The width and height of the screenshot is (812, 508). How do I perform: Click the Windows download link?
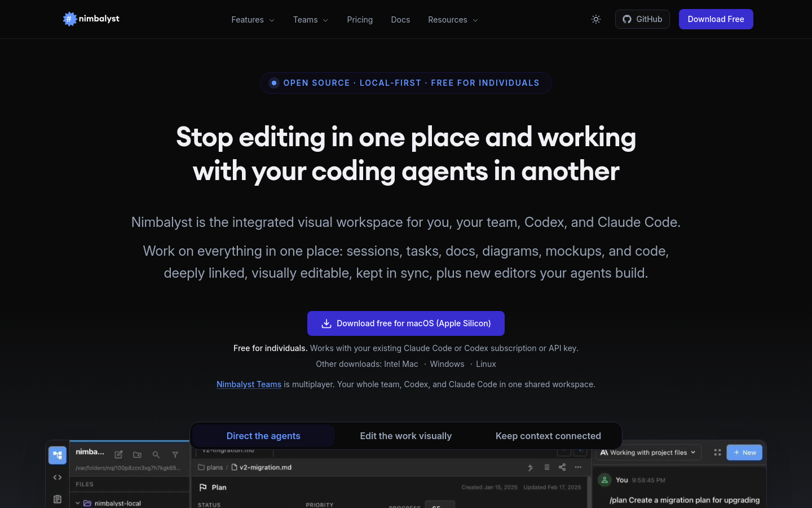447,364
